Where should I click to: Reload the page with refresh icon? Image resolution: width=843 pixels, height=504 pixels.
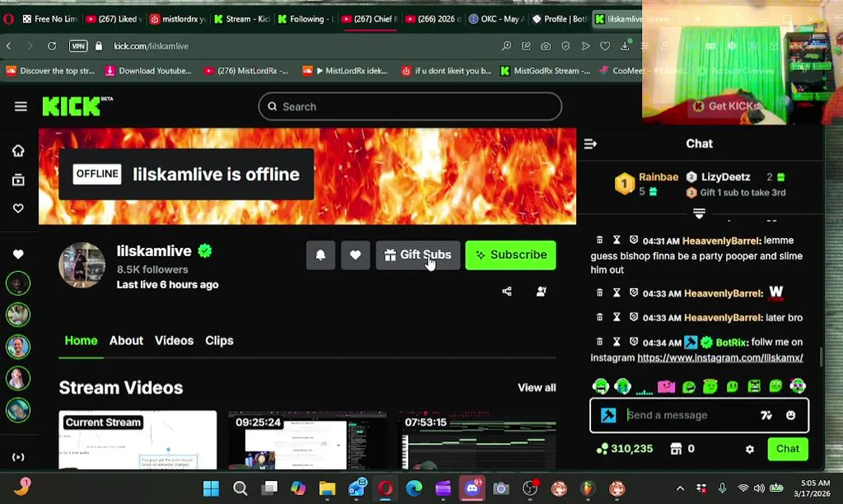click(x=52, y=46)
